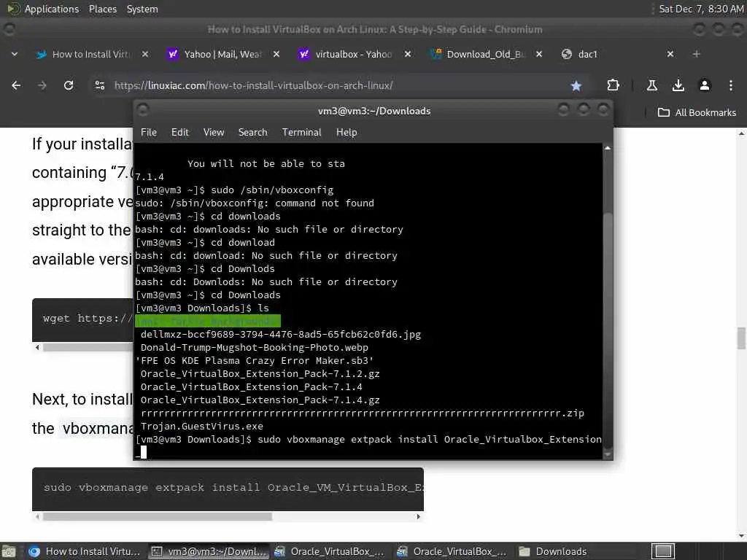Click the workspace switcher in bottom panel
The height and width of the screenshot is (560, 747).
[662, 551]
